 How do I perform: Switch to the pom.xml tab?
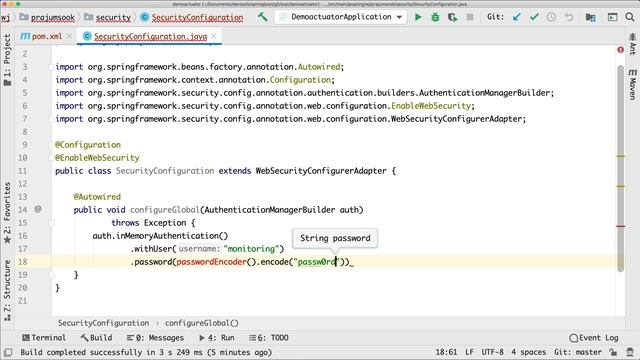[x=42, y=36]
